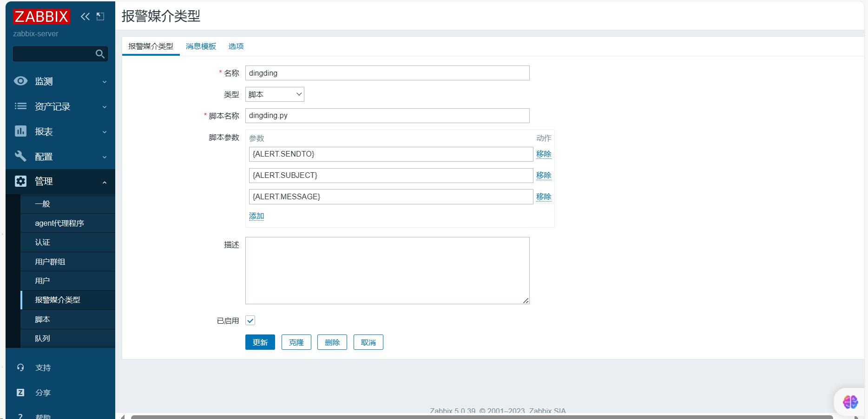Remove the {ALERT.SUBJECT} parameter via 移除
Viewport: 868px width, 419px height.
(x=544, y=175)
